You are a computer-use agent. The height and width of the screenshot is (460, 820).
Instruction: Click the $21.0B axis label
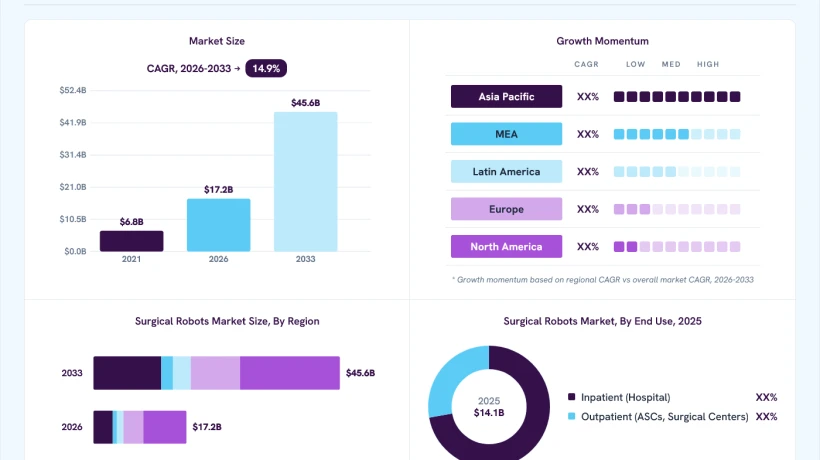click(73, 187)
